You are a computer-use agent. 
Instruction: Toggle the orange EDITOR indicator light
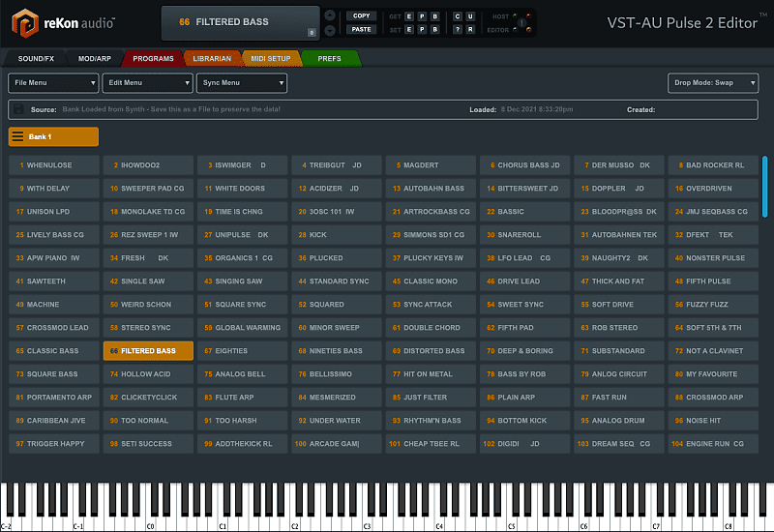[527, 30]
